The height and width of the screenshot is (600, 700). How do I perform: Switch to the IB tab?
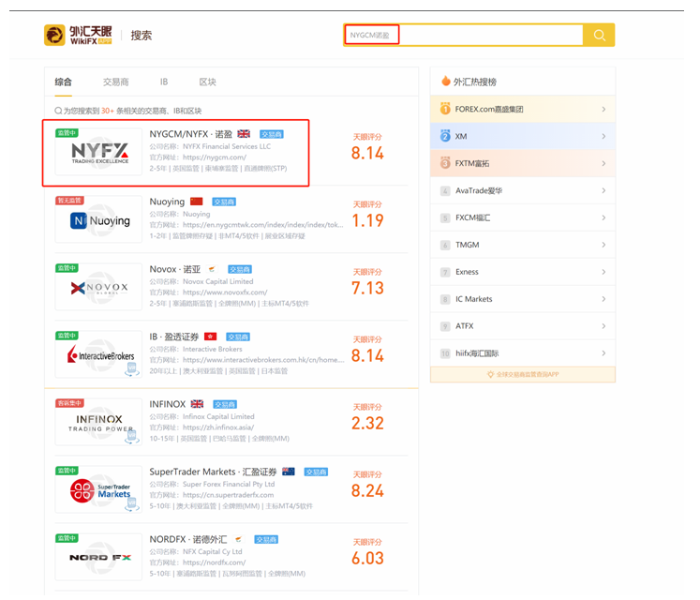click(164, 82)
